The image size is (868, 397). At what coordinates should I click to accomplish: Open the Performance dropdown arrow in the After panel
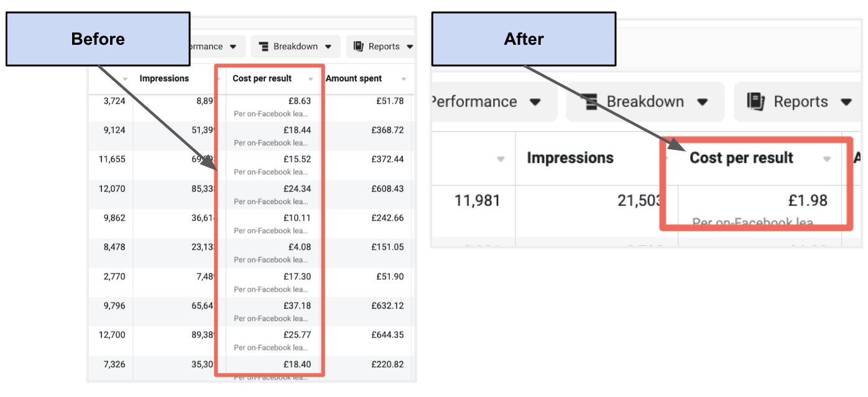pos(535,102)
